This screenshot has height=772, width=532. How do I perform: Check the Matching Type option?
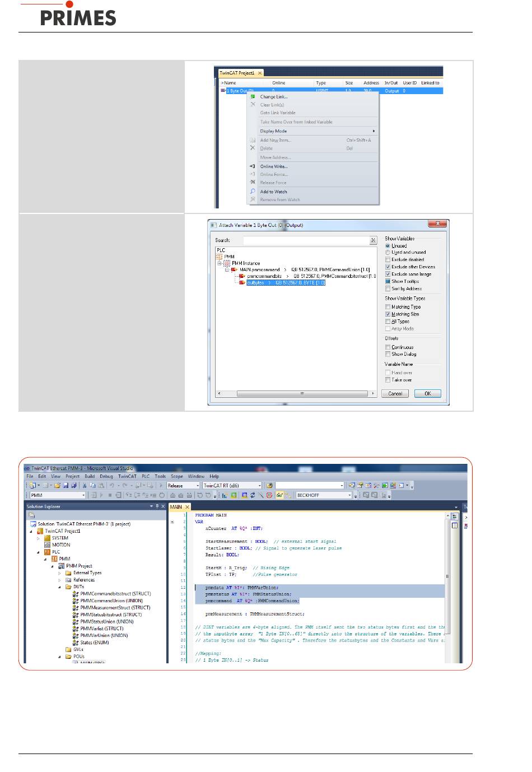[x=388, y=307]
